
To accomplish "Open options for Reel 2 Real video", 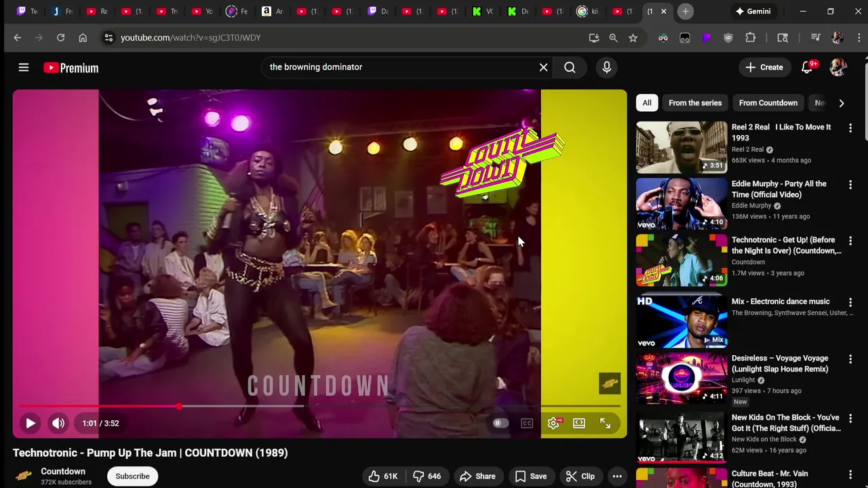I will 850,128.
